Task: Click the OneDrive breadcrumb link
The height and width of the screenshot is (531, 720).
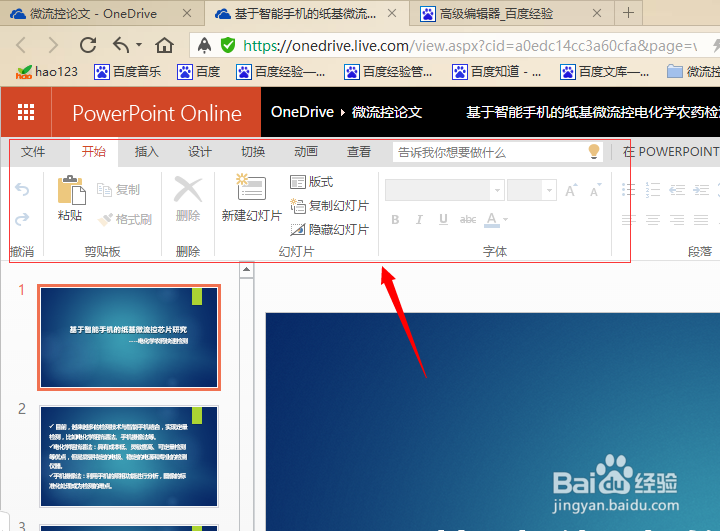Action: 302,112
